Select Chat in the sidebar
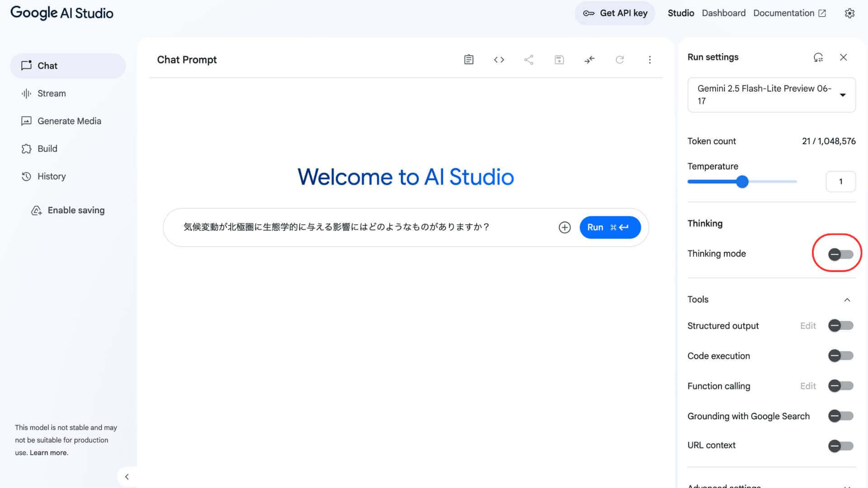The width and height of the screenshot is (868, 488). click(x=68, y=66)
